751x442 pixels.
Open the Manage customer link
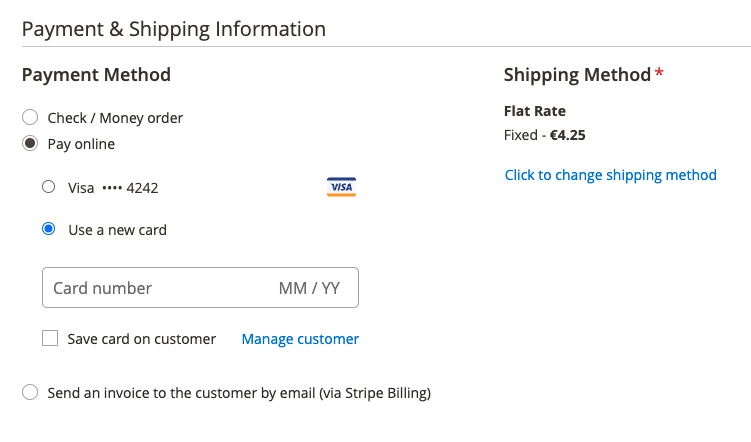point(300,339)
